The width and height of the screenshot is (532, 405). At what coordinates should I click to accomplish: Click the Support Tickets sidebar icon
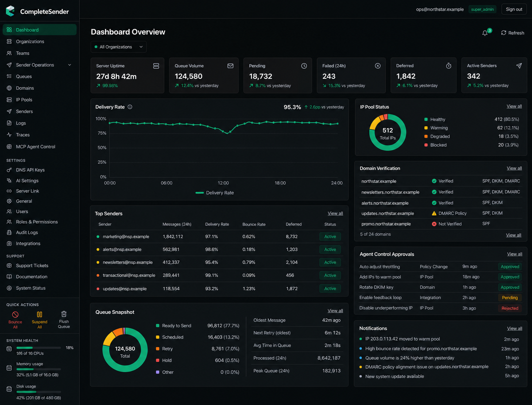[x=9, y=265]
